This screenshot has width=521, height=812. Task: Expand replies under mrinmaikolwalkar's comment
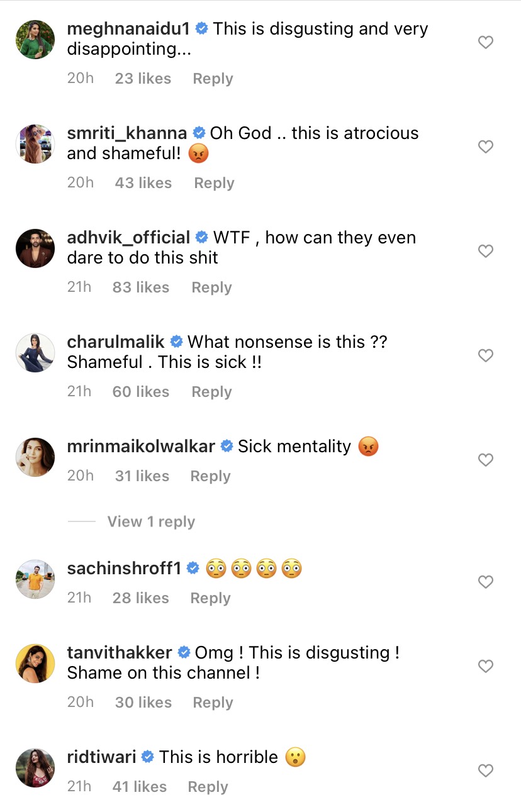click(x=151, y=521)
